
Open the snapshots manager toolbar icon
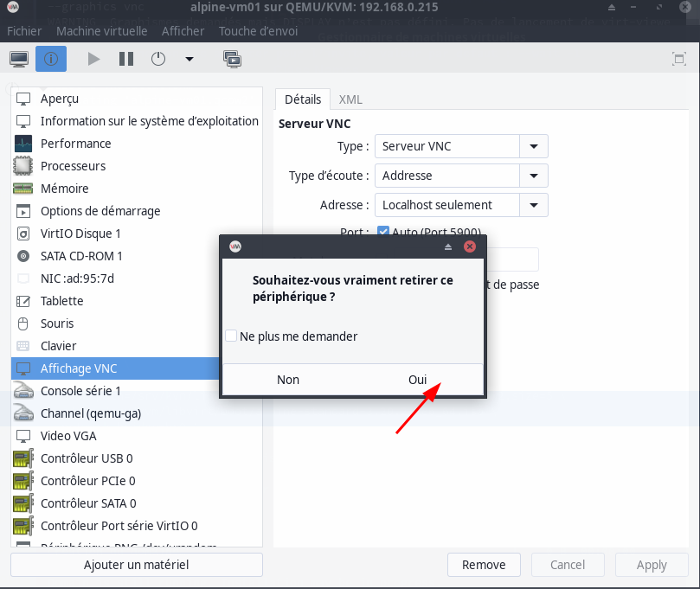(232, 59)
